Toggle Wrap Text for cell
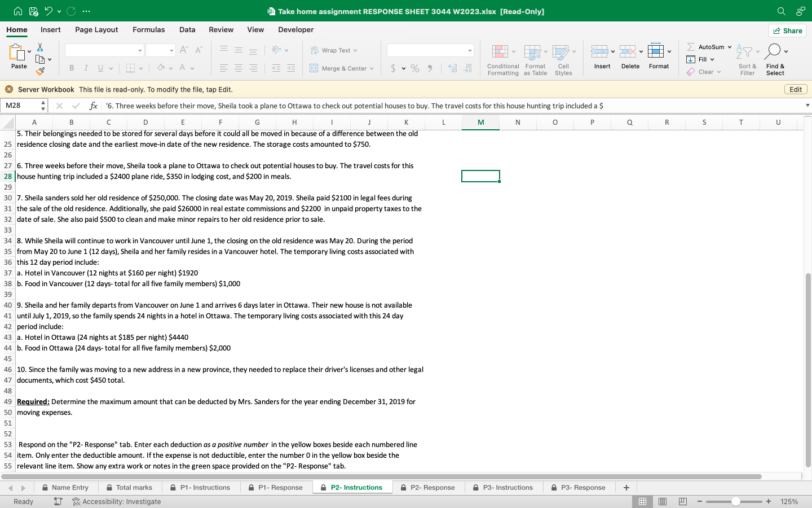The height and width of the screenshot is (508, 812). click(x=334, y=50)
